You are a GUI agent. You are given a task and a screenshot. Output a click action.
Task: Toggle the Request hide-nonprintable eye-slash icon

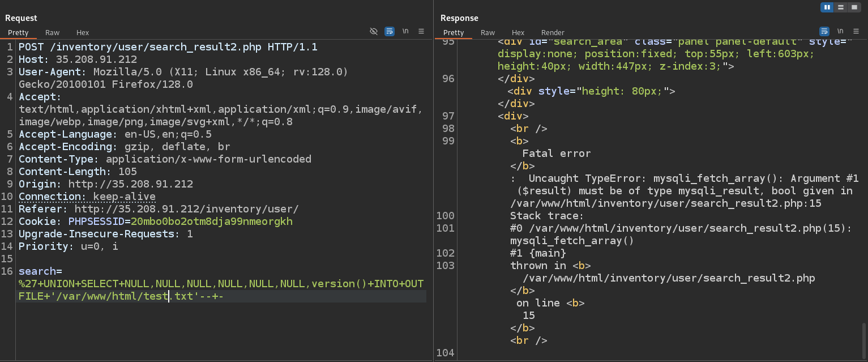click(374, 32)
